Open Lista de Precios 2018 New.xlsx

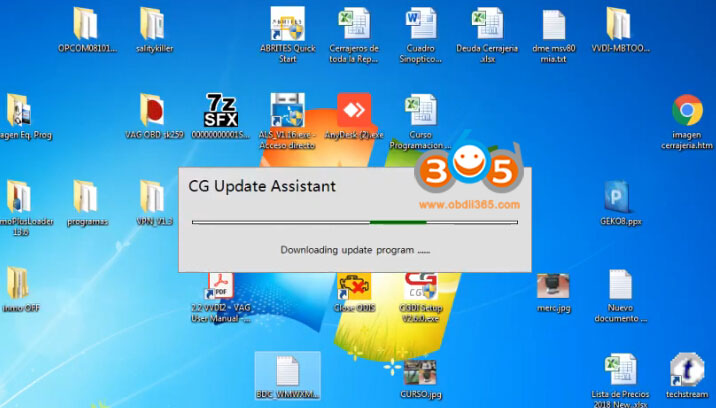[621, 370]
